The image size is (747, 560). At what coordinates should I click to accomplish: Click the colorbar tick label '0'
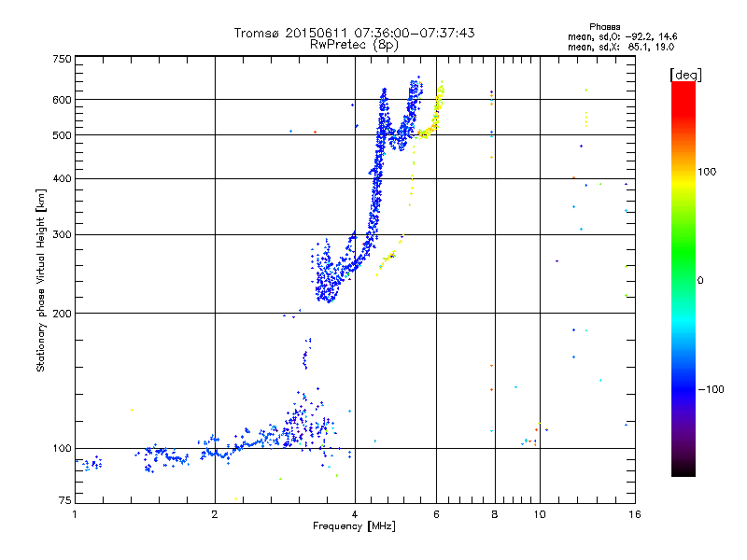click(x=699, y=281)
